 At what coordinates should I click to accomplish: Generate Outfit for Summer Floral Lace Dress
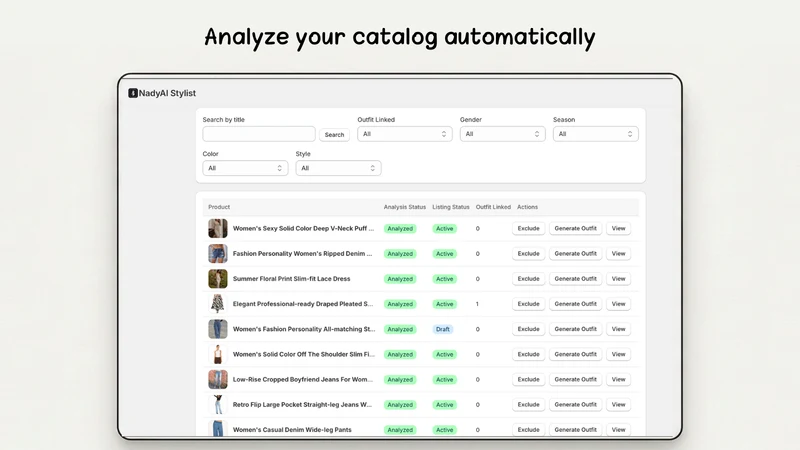click(x=576, y=279)
